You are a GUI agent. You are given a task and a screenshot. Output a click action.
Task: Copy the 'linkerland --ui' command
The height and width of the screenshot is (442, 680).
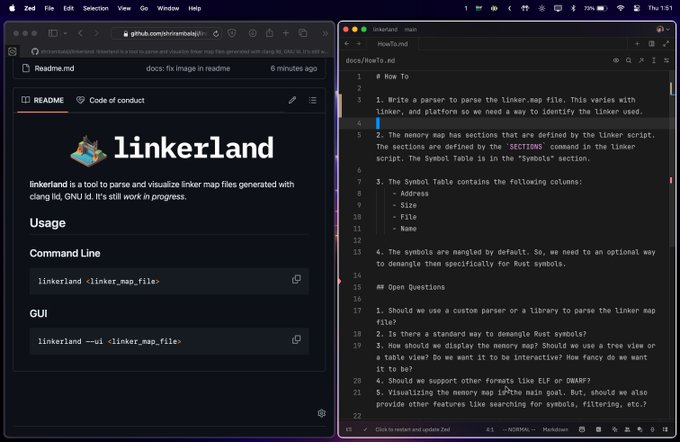click(x=296, y=340)
